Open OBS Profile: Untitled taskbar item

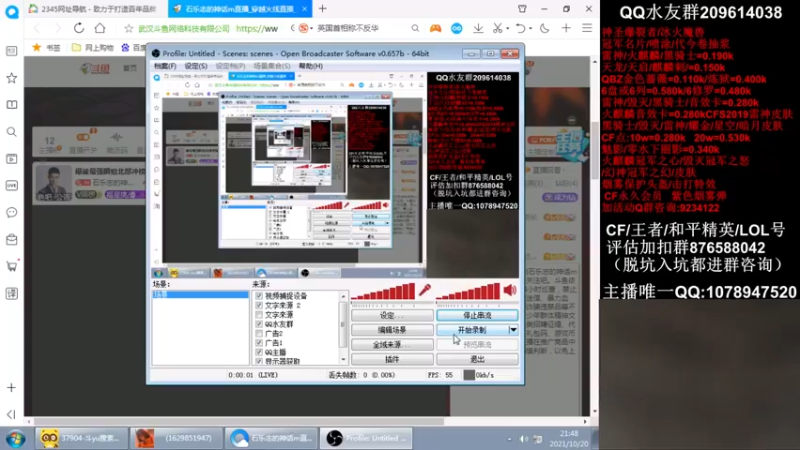point(366,438)
